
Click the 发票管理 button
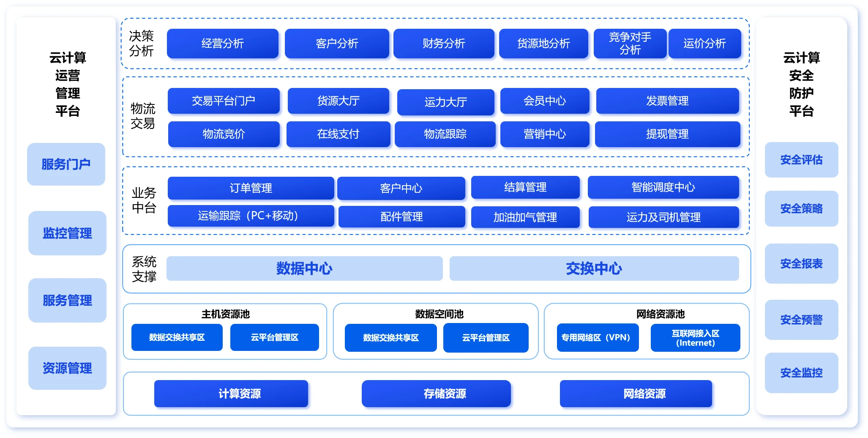tap(667, 101)
